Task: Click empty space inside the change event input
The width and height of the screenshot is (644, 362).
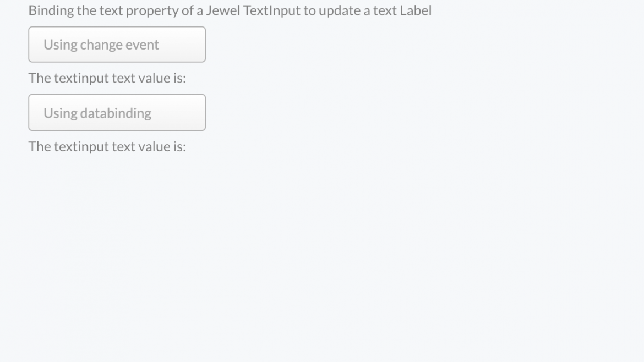Action: (184, 45)
